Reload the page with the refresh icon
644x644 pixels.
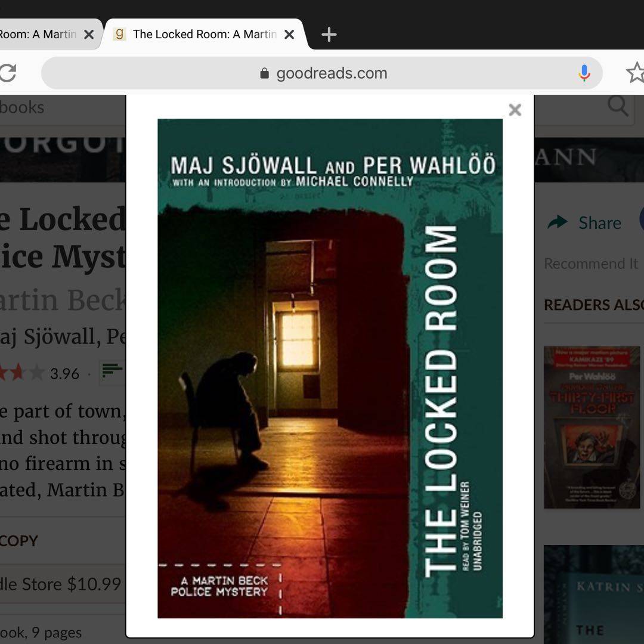click(8, 73)
